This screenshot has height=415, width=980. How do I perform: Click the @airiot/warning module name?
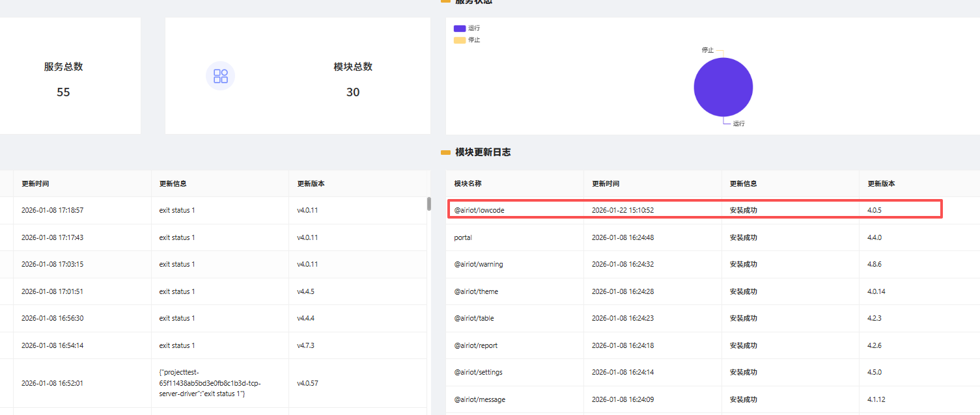[479, 264]
